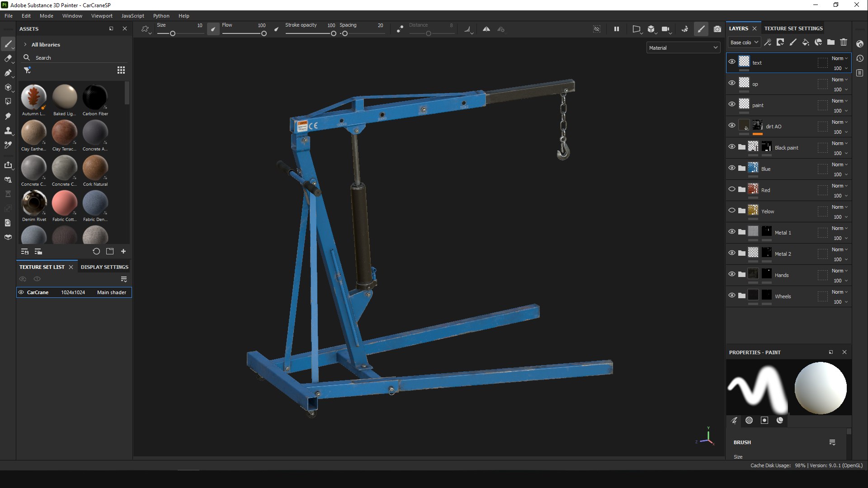
Task: Open the Viewport menu
Action: tap(102, 16)
